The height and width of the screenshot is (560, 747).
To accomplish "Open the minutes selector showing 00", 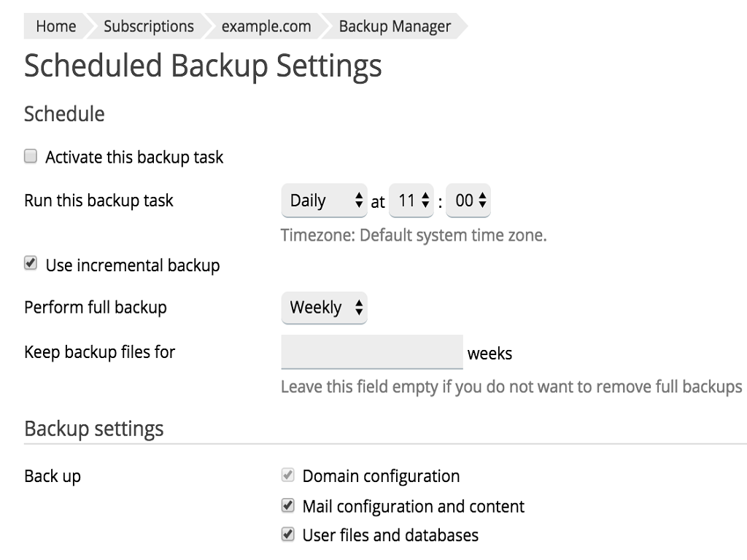I will [468, 201].
